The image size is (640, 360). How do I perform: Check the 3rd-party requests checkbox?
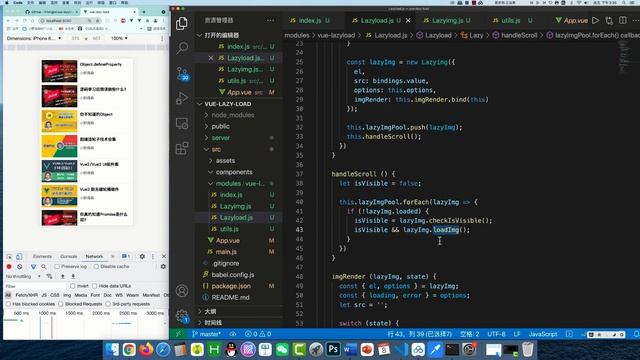[x=108, y=304]
